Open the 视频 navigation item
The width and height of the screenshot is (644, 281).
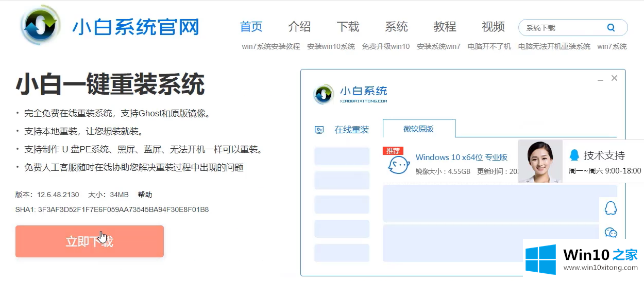(493, 27)
